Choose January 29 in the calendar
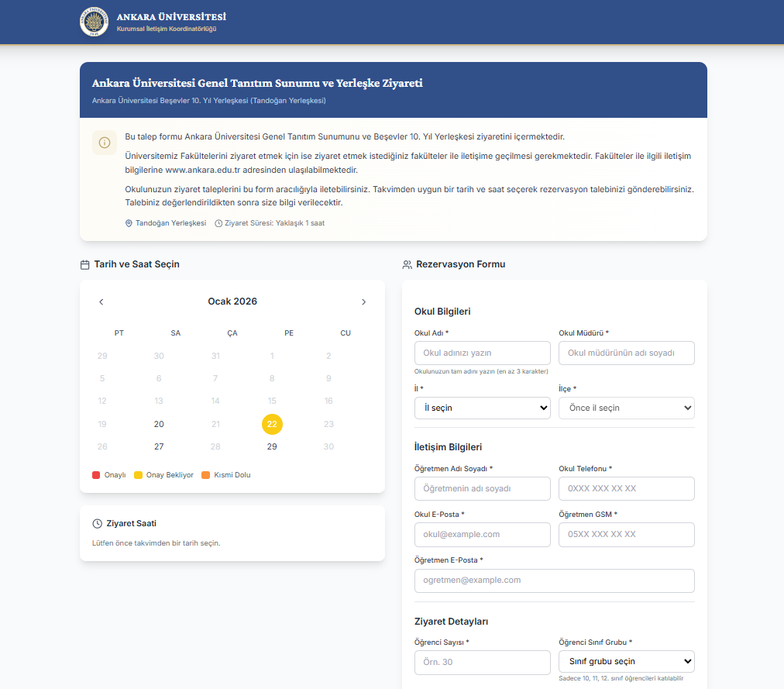 (x=272, y=447)
